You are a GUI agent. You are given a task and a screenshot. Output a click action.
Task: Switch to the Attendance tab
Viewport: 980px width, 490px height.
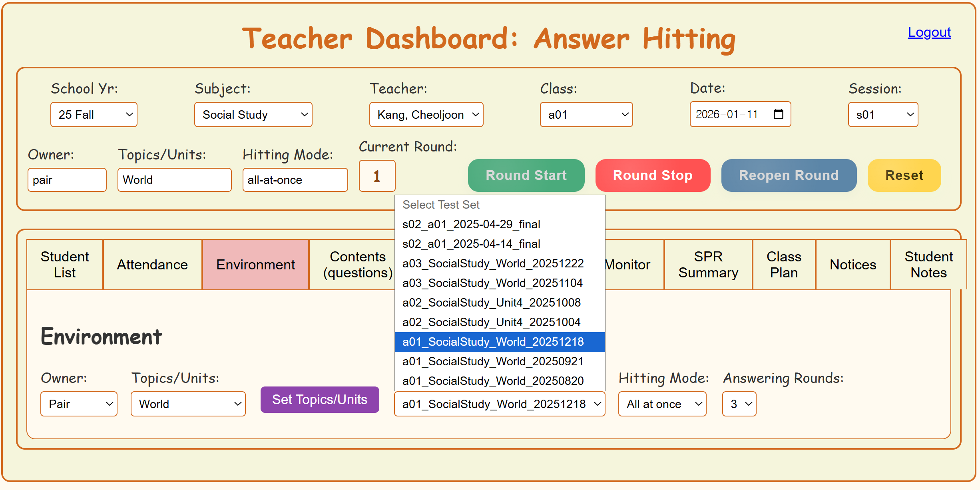(152, 265)
